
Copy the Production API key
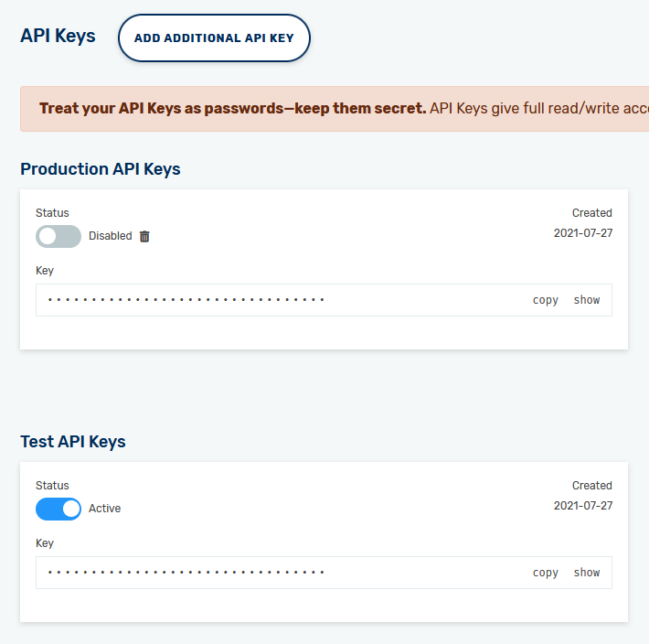545,300
